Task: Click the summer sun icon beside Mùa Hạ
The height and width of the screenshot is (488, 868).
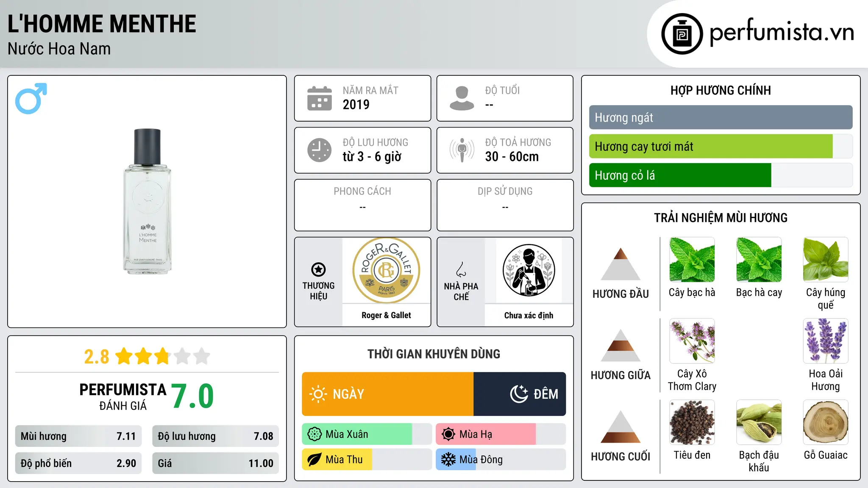Action: tap(448, 434)
